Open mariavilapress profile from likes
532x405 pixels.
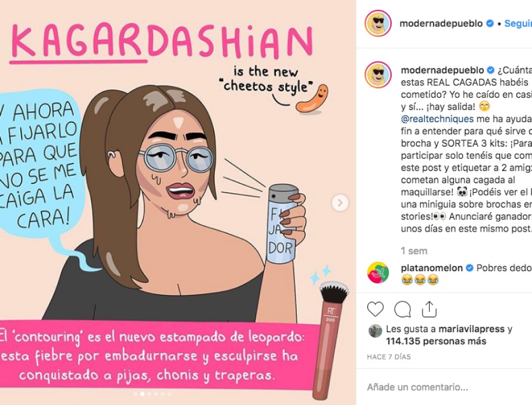click(x=471, y=329)
